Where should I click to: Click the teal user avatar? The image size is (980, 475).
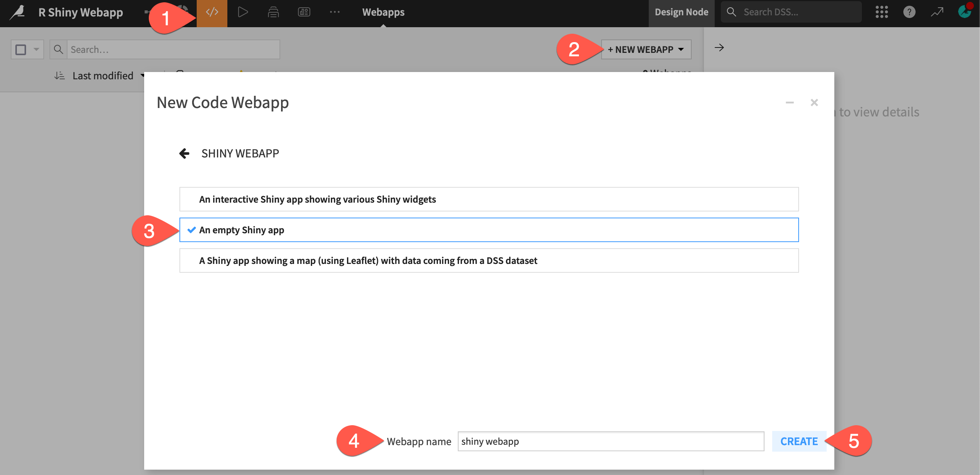point(965,12)
